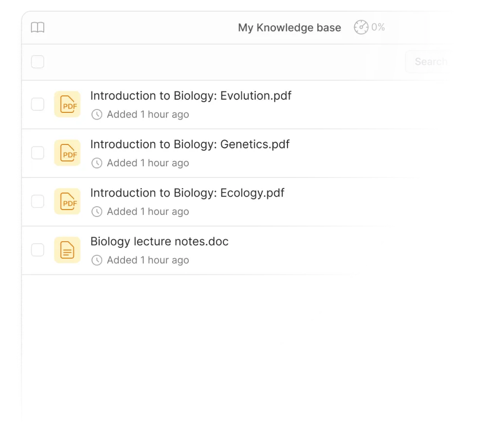Image resolution: width=504 pixels, height=425 pixels.
Task: Click the document icon for Biology lecture notes.doc
Action: [67, 249]
